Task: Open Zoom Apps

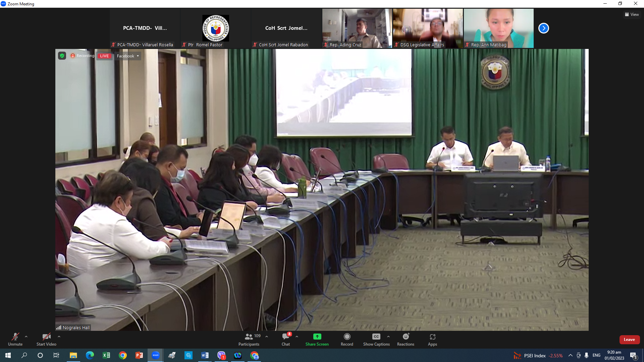Action: (432, 339)
